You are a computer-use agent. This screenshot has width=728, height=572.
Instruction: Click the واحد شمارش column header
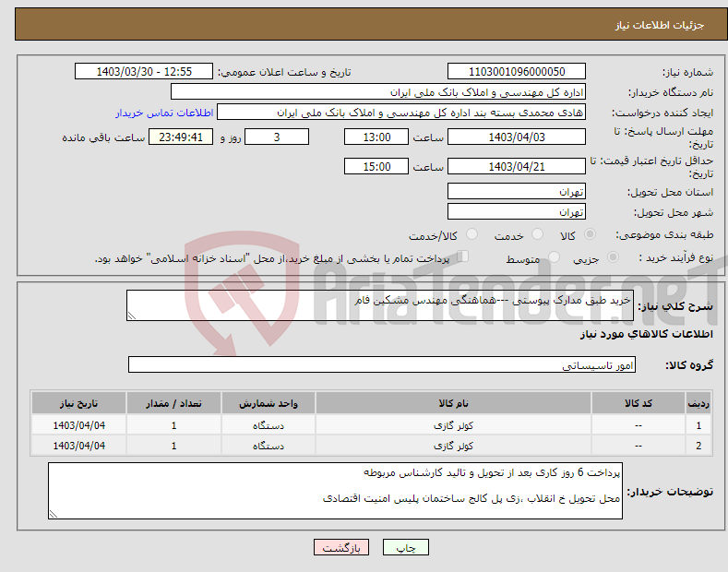pos(269,403)
